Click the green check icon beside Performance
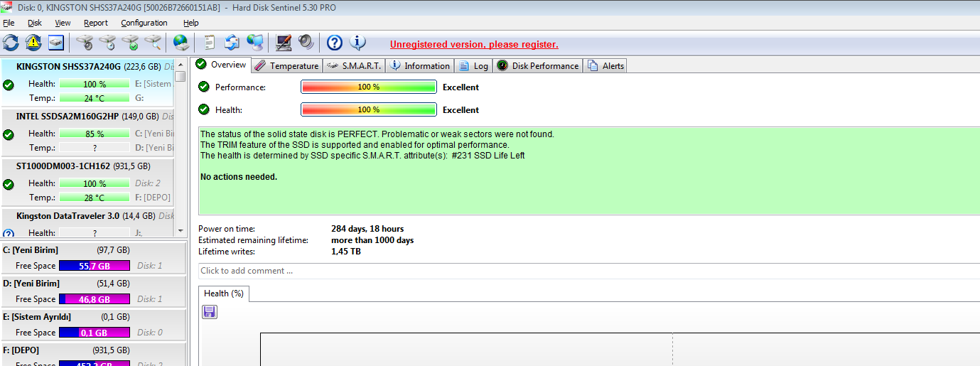The width and height of the screenshot is (980, 366). (x=204, y=87)
